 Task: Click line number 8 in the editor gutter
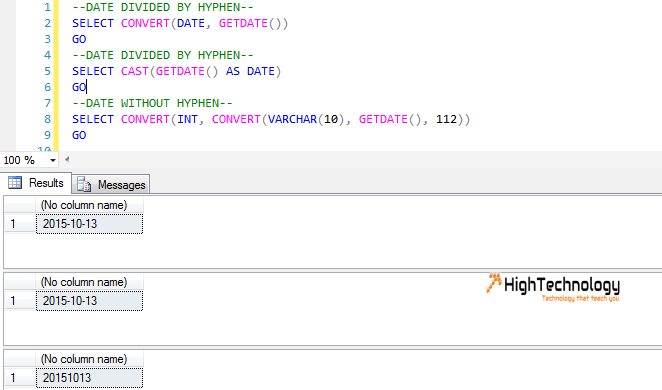click(47, 119)
